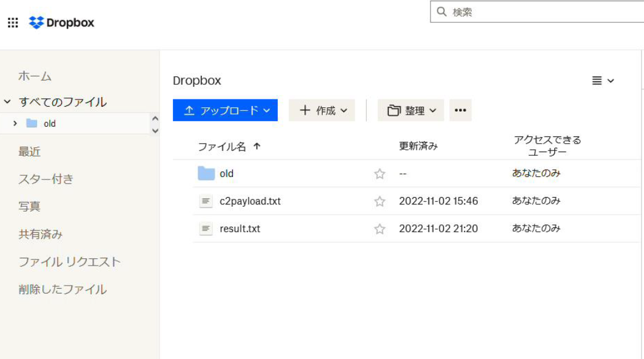Sort by ファイル名 column header

(x=222, y=147)
